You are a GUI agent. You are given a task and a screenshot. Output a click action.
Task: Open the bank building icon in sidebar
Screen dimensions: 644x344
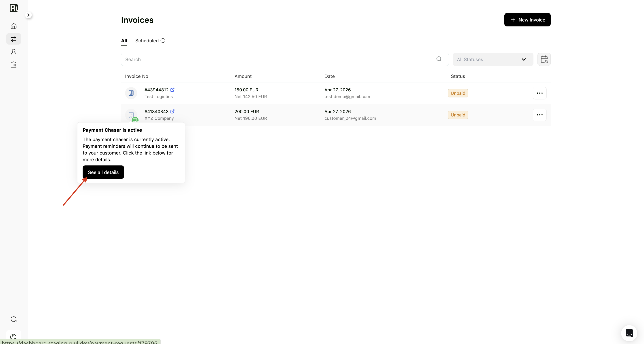click(14, 64)
